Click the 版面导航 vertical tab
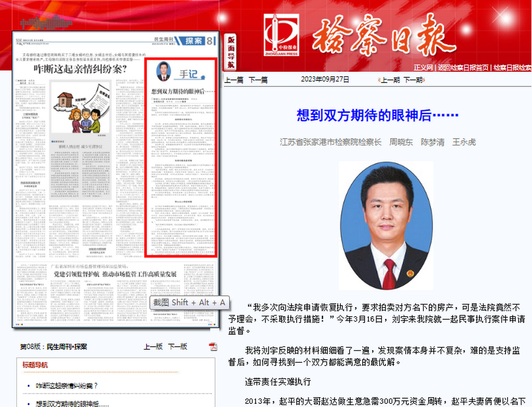This screenshot has height=407, width=532. [231, 52]
